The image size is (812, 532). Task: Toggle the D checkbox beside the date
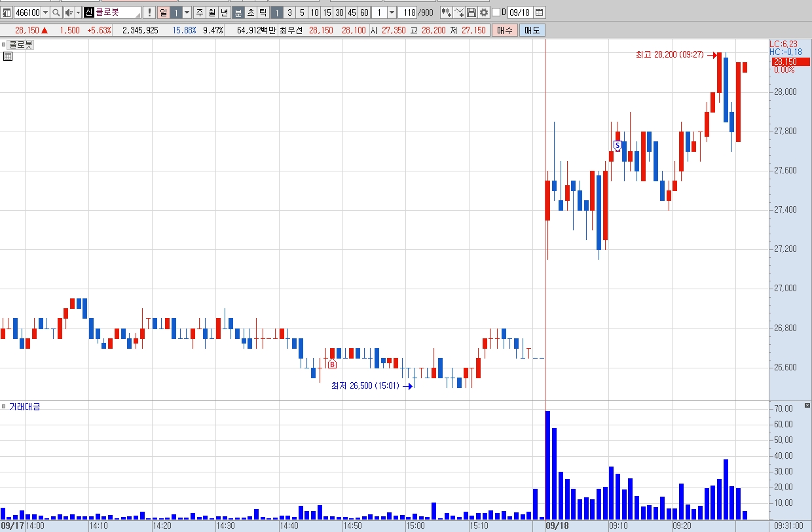point(496,12)
